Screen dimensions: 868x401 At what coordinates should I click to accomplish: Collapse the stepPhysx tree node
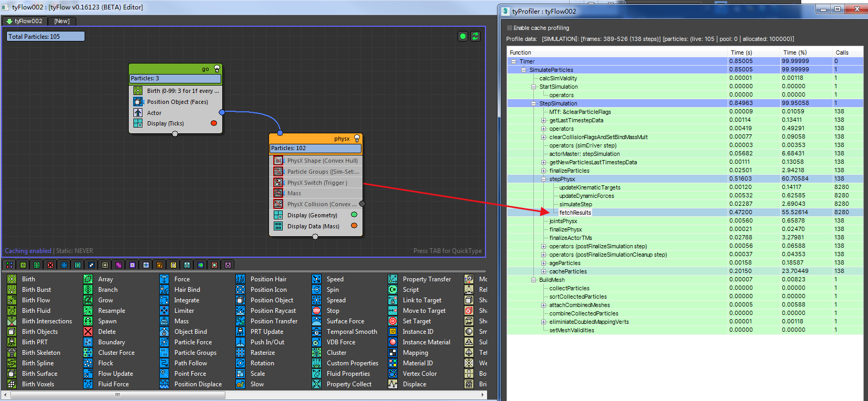coord(544,179)
